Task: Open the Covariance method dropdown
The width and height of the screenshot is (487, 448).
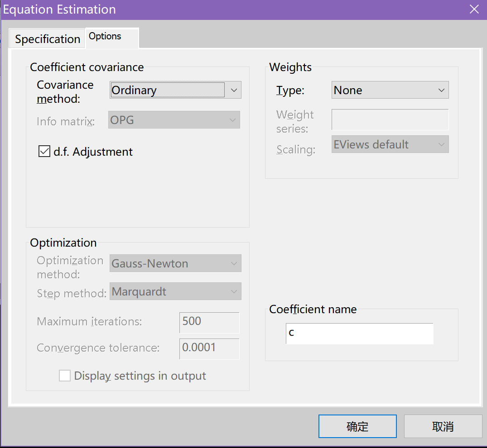Action: coord(168,90)
